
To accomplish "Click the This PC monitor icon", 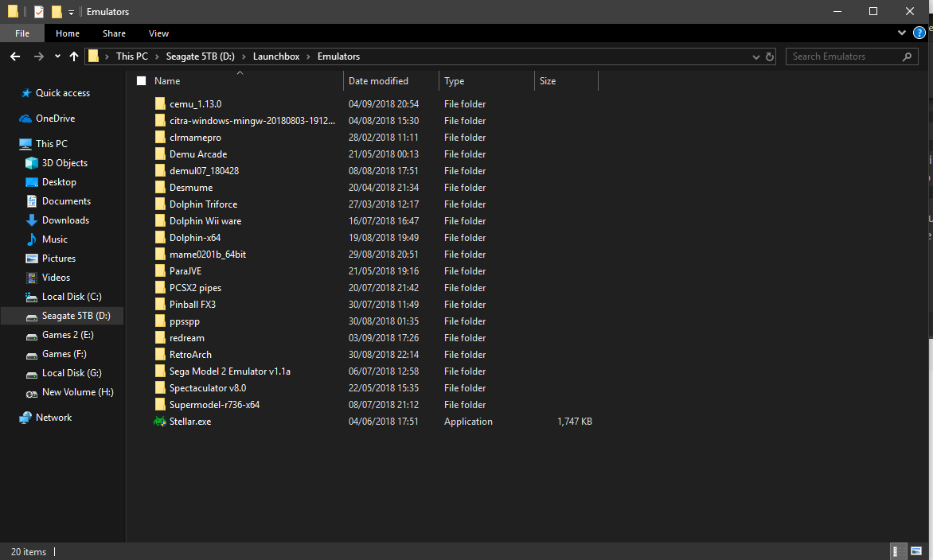I will pyautogui.click(x=25, y=144).
